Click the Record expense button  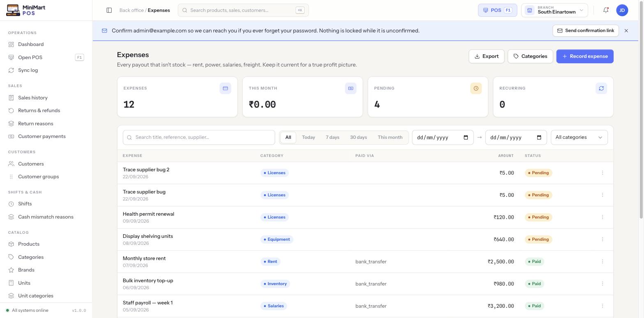(585, 56)
